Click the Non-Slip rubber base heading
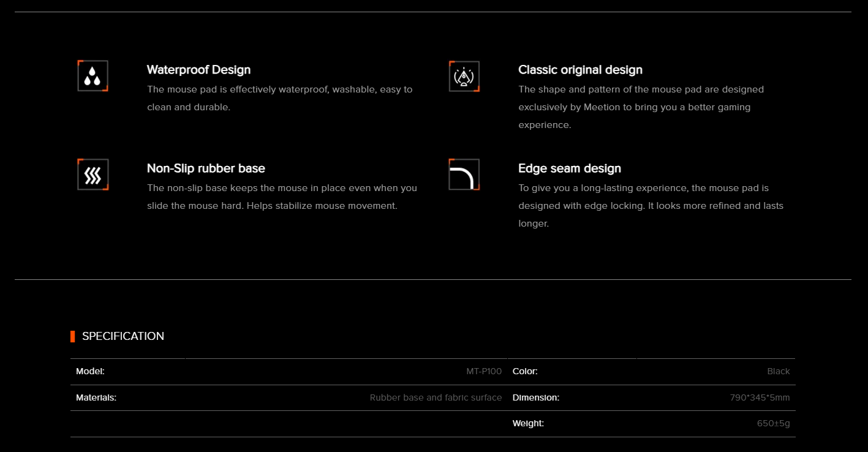The height and width of the screenshot is (452, 868). point(206,168)
